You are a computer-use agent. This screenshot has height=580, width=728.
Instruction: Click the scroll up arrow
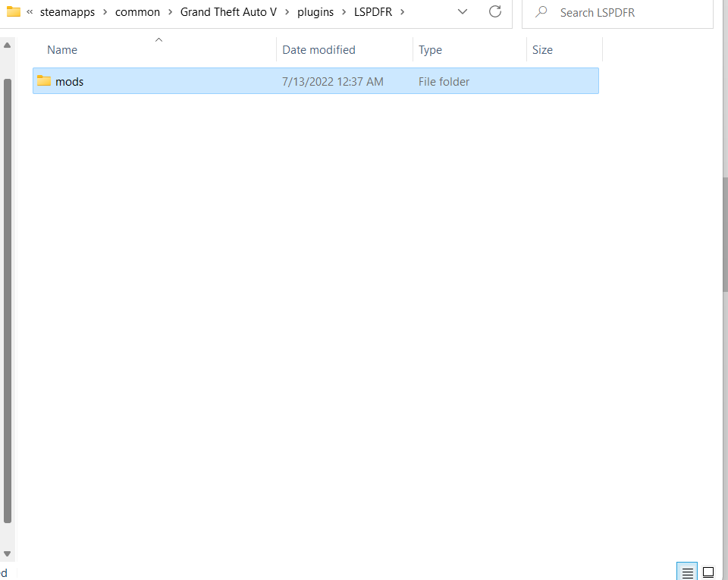(7, 45)
